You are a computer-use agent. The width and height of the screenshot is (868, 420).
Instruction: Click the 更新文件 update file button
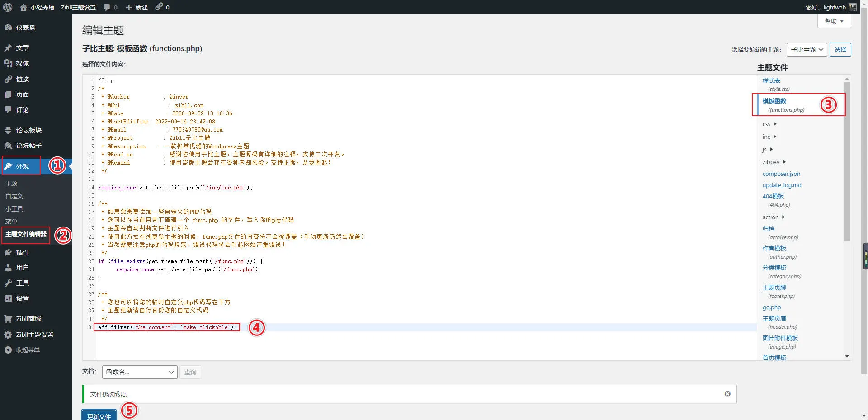99,416
